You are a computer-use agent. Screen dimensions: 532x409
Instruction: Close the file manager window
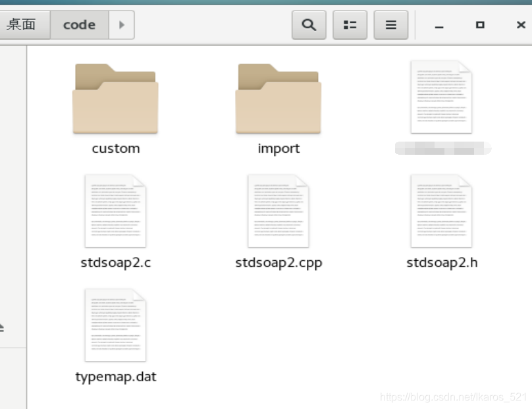(521, 25)
